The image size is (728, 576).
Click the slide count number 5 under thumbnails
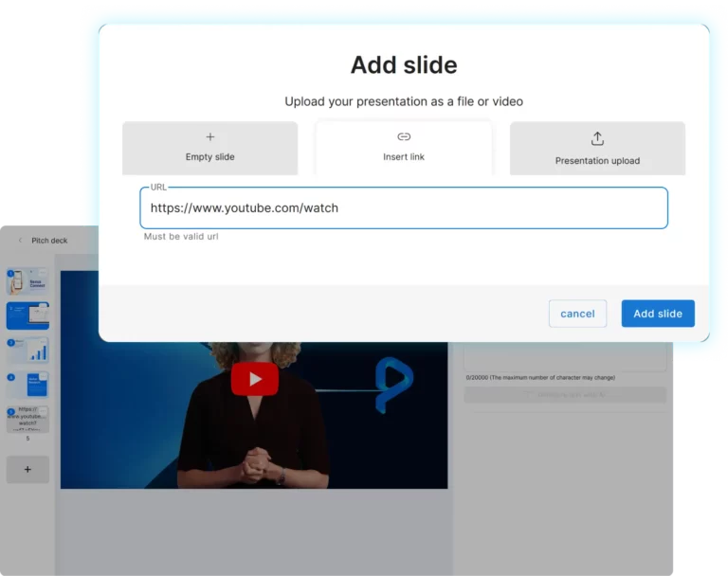point(27,438)
